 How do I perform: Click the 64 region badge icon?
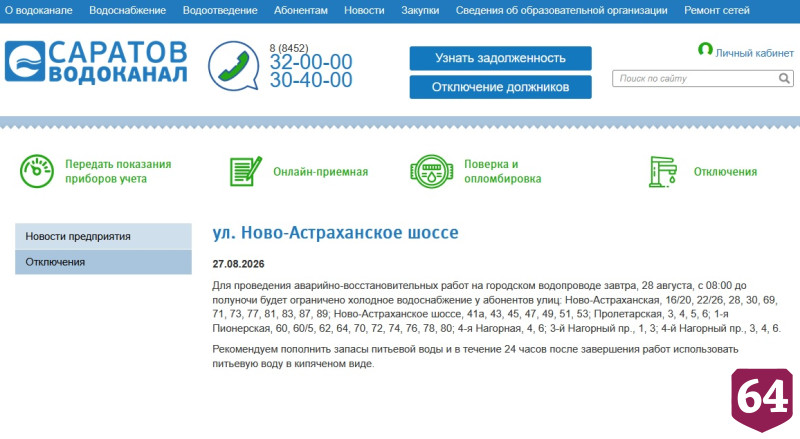click(x=762, y=399)
